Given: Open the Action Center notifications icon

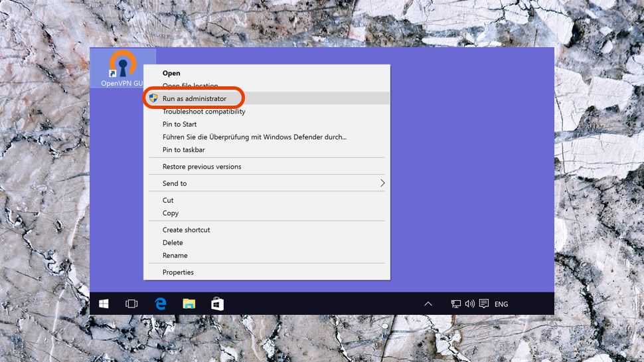Looking at the screenshot, I should (x=484, y=304).
